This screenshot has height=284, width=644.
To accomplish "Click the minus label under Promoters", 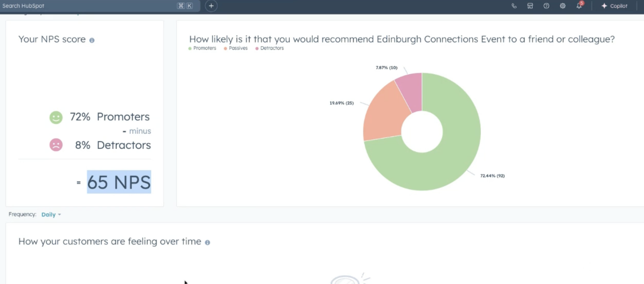I will pyautogui.click(x=140, y=131).
